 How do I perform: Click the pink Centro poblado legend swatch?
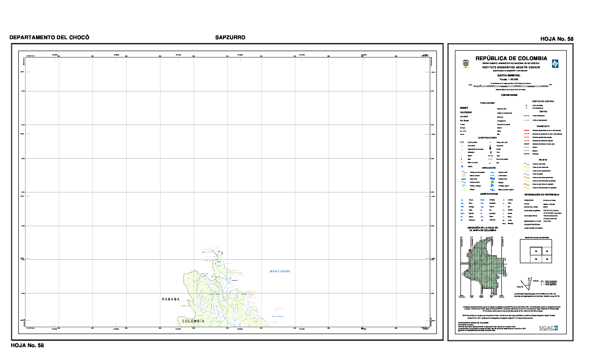(462, 142)
